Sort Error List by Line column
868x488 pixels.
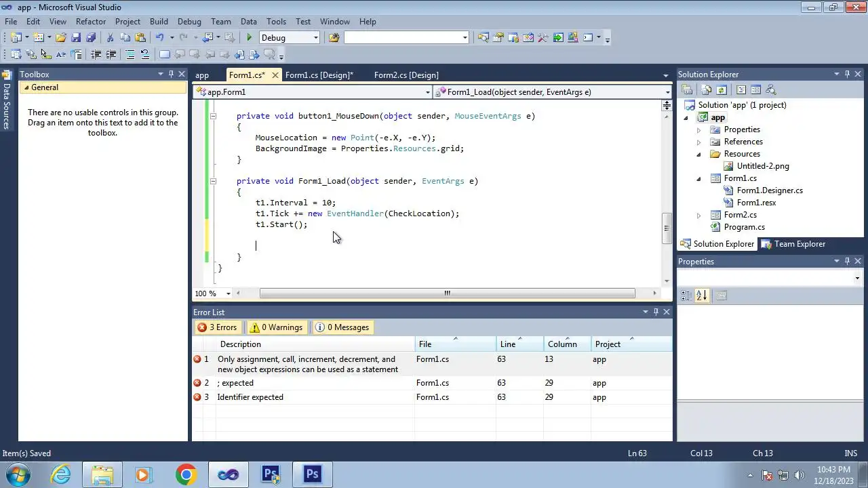520,344
